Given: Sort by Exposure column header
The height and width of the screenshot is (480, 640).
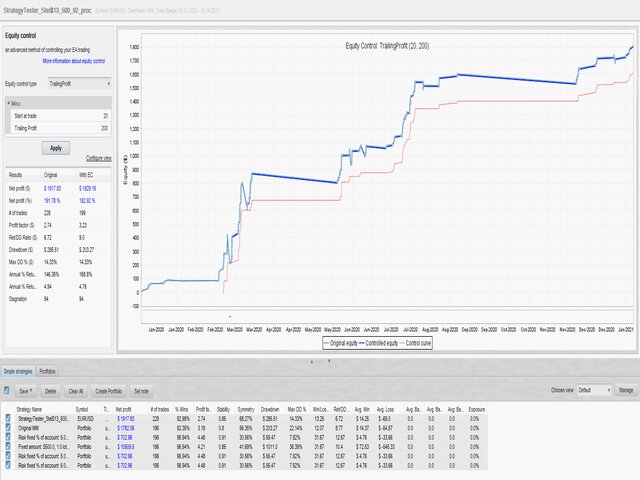Looking at the screenshot, I should [477, 409].
